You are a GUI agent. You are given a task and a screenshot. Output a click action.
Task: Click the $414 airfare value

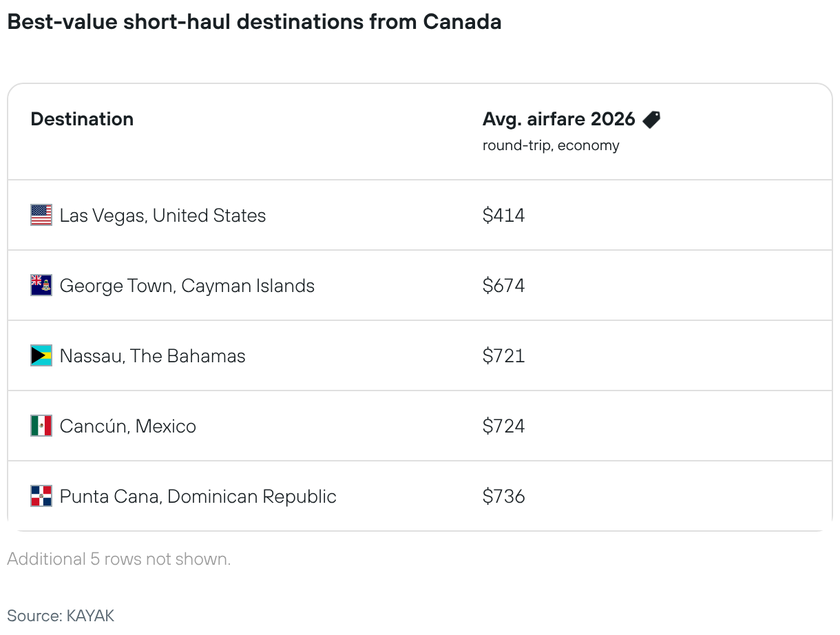point(503,216)
